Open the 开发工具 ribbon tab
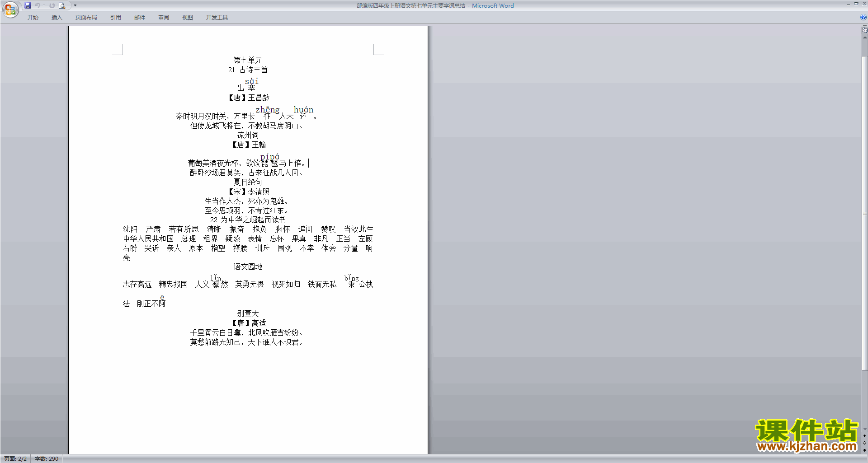This screenshot has height=463, width=868. pos(217,18)
